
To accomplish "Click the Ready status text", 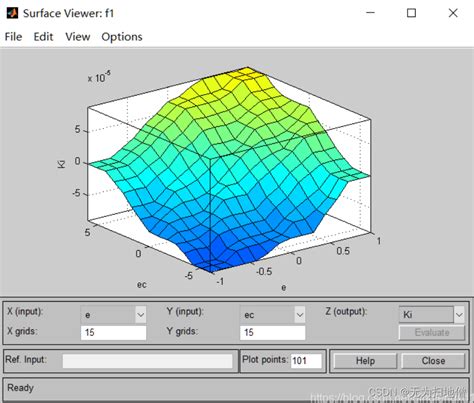I will 21,388.
